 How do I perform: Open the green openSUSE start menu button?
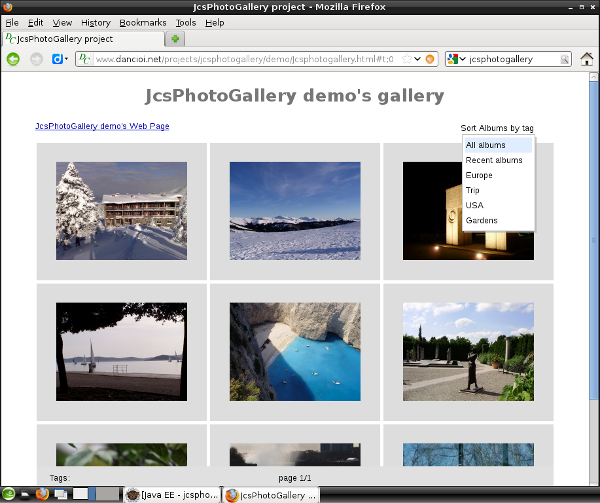click(x=8, y=494)
